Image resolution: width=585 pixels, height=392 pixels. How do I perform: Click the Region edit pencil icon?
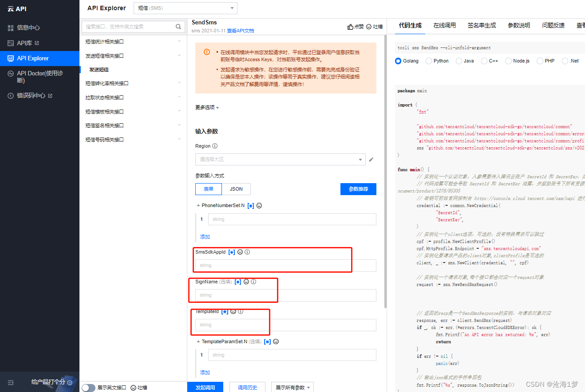tap(372, 159)
